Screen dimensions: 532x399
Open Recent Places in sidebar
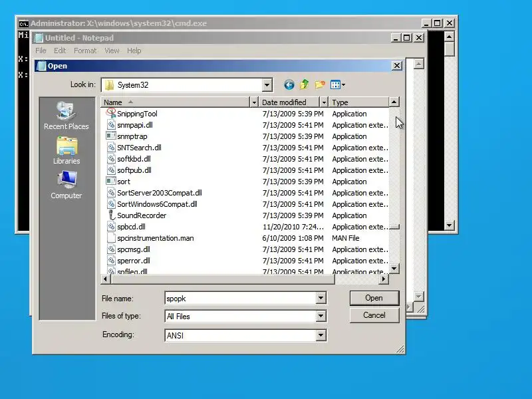(66, 116)
